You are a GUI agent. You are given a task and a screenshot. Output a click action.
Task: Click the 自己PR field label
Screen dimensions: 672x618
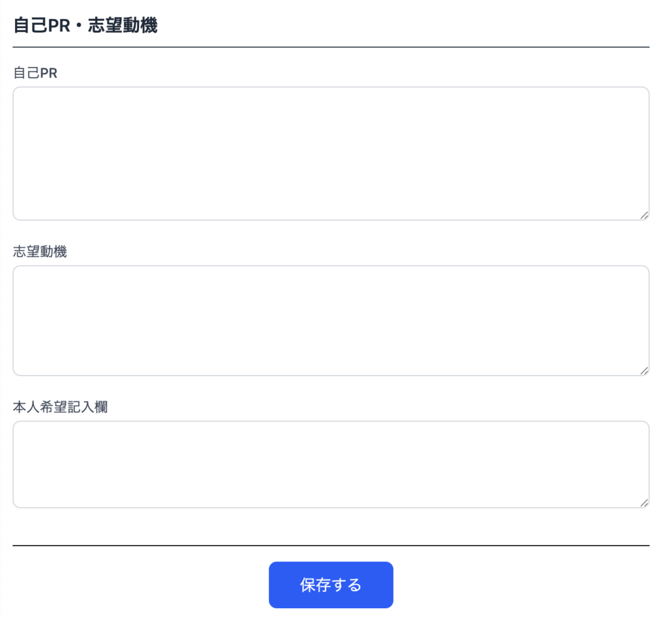tap(35, 73)
